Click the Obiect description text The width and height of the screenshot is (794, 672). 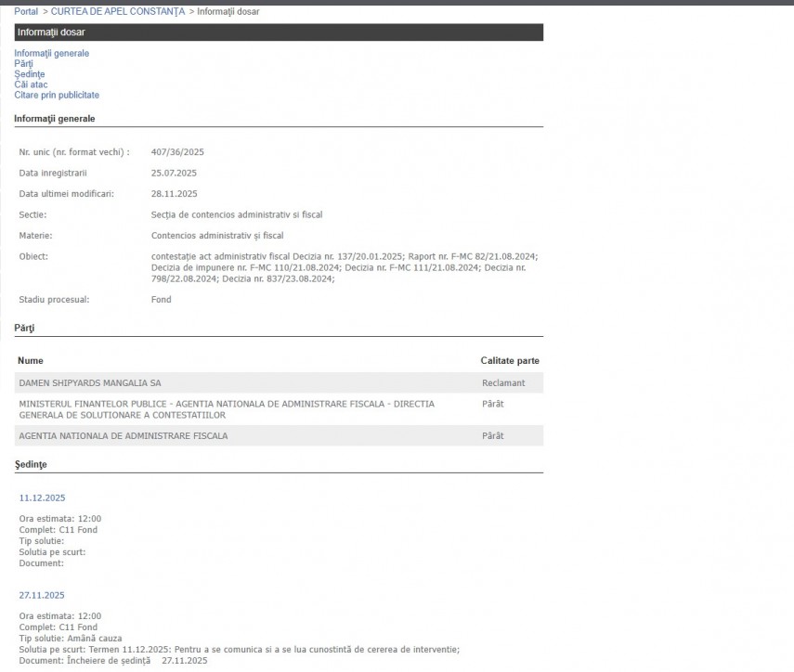click(344, 267)
